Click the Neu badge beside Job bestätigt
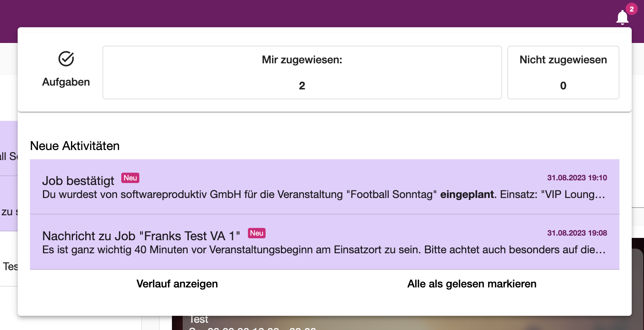 (x=130, y=178)
